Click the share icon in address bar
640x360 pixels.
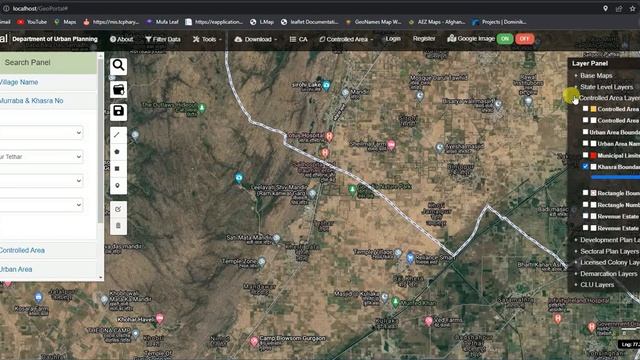[619, 8]
